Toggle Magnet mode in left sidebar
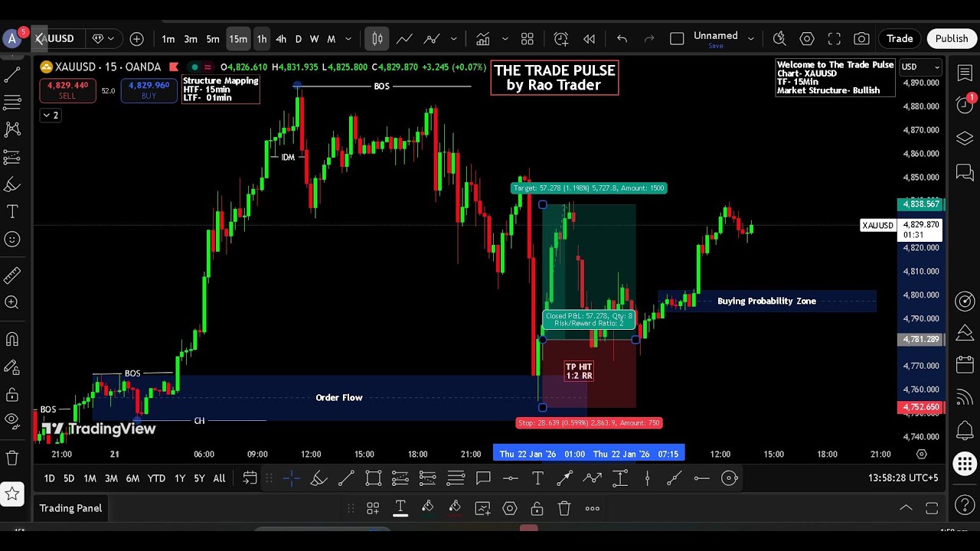980x551 pixels. (12, 339)
